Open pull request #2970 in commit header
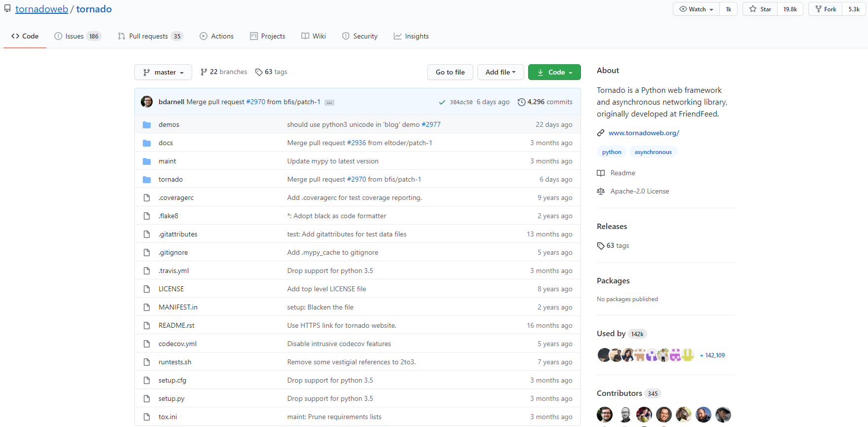Viewport: 868px width, 427px height. click(255, 102)
